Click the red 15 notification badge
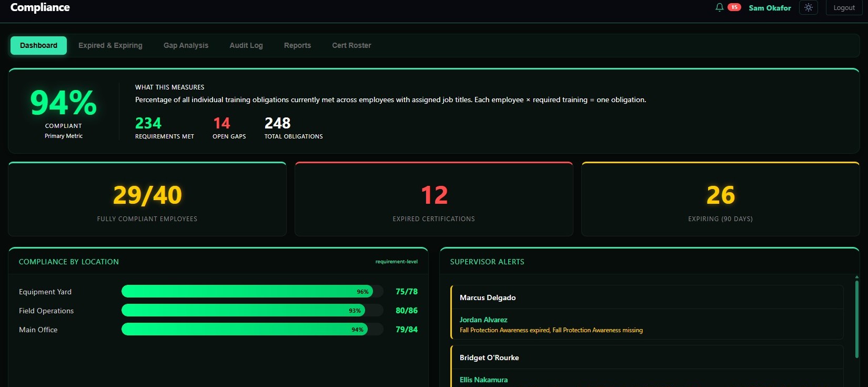Image resolution: width=868 pixels, height=387 pixels. coord(734,7)
